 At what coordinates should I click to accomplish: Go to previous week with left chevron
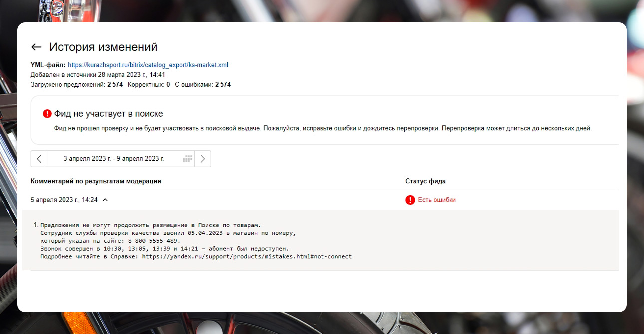[39, 158]
